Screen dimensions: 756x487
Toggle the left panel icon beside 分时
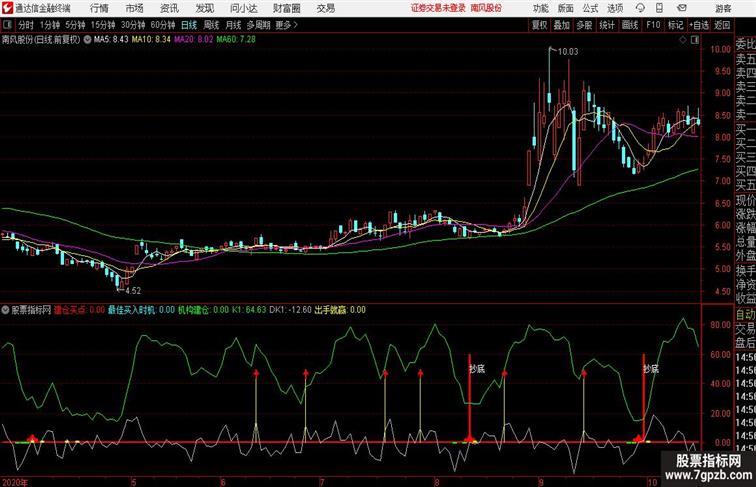pos(7,25)
